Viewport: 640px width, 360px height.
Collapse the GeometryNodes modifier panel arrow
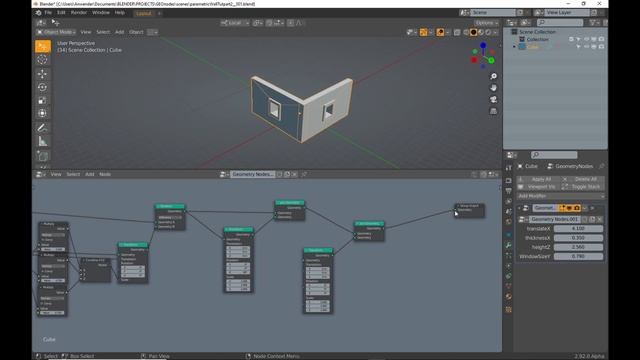tap(519, 208)
